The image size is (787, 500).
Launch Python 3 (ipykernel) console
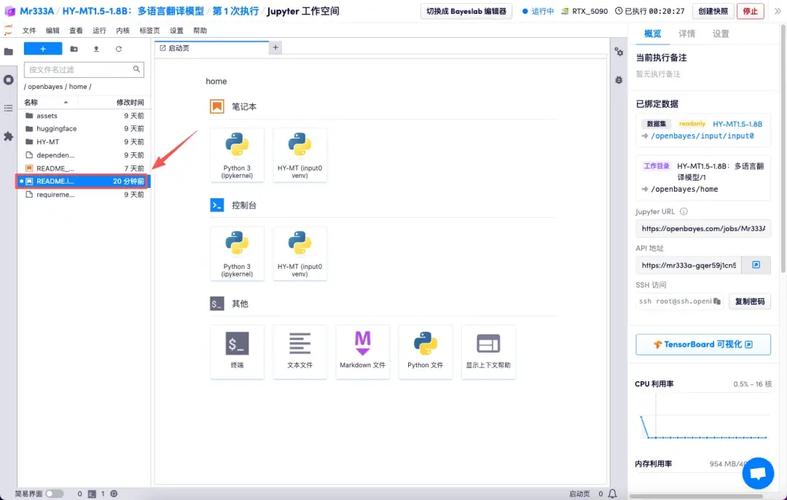pyautogui.click(x=237, y=254)
